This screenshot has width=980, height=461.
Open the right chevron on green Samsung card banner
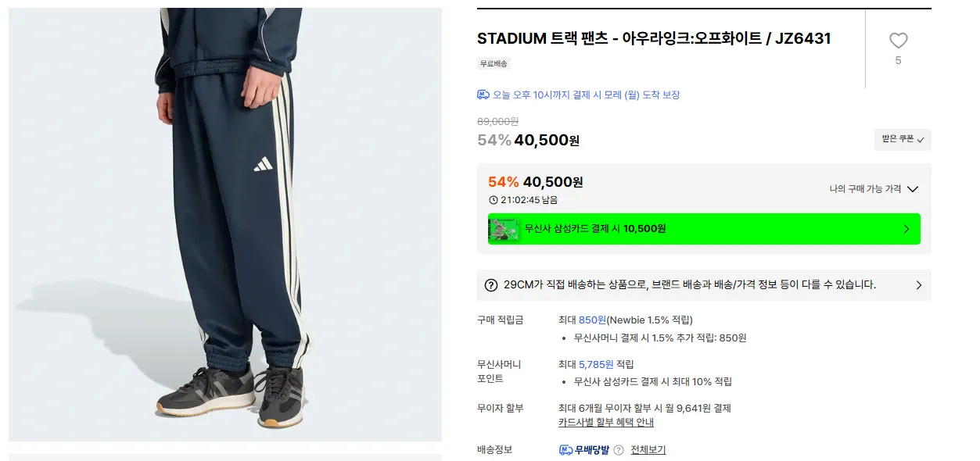click(906, 229)
